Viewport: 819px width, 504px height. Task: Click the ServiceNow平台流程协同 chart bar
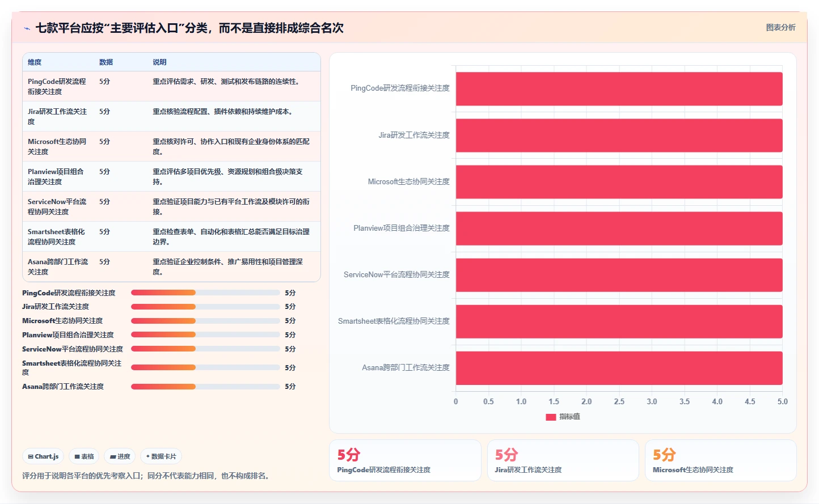pos(619,275)
